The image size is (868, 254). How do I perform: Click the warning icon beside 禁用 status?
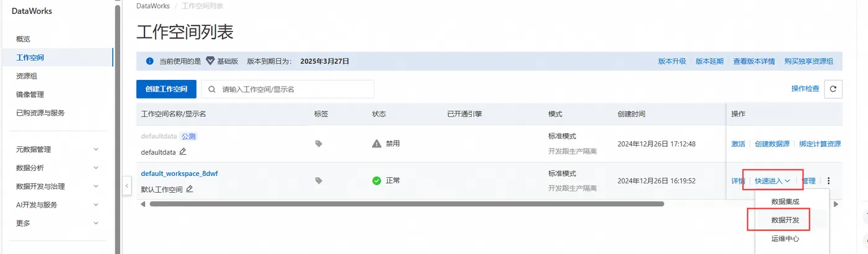coord(376,144)
